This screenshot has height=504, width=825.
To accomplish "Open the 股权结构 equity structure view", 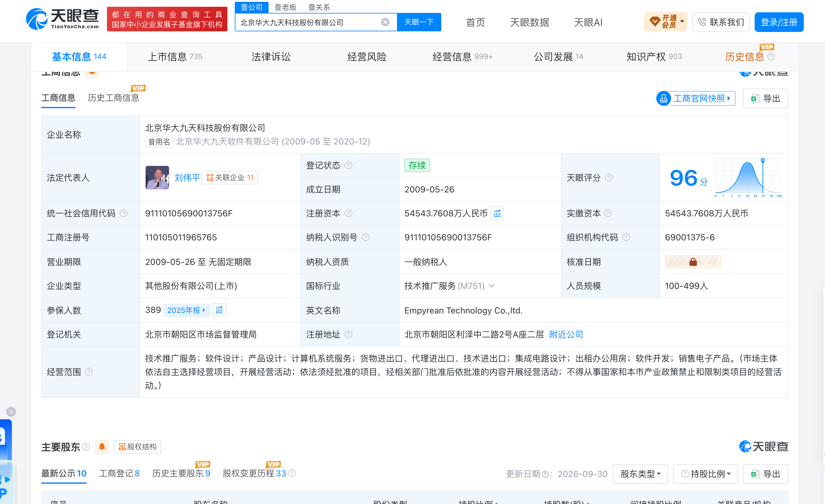I will point(137,447).
